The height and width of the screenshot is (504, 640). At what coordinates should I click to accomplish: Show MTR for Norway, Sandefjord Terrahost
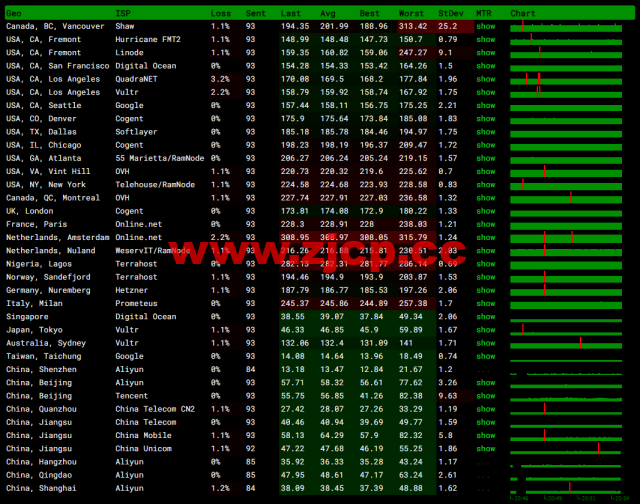pos(486,277)
